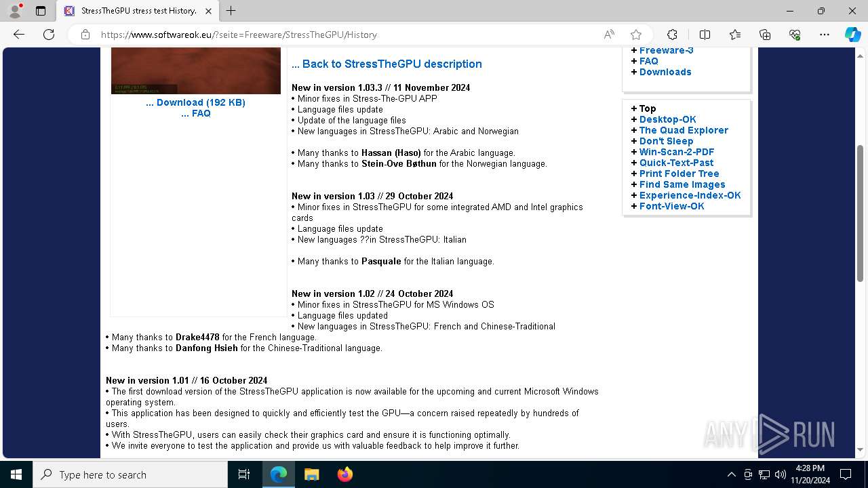Open the Windows Start menu
Viewport: 868px width, 488px height.
(16, 474)
